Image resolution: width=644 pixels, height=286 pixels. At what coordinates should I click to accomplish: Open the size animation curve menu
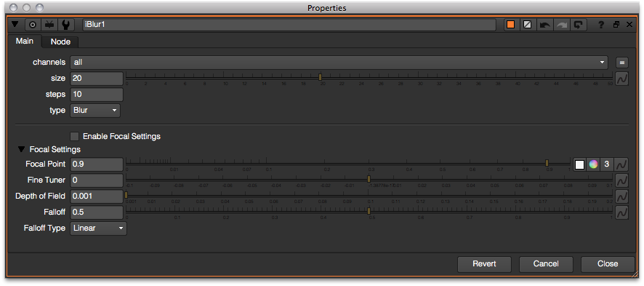(621, 78)
